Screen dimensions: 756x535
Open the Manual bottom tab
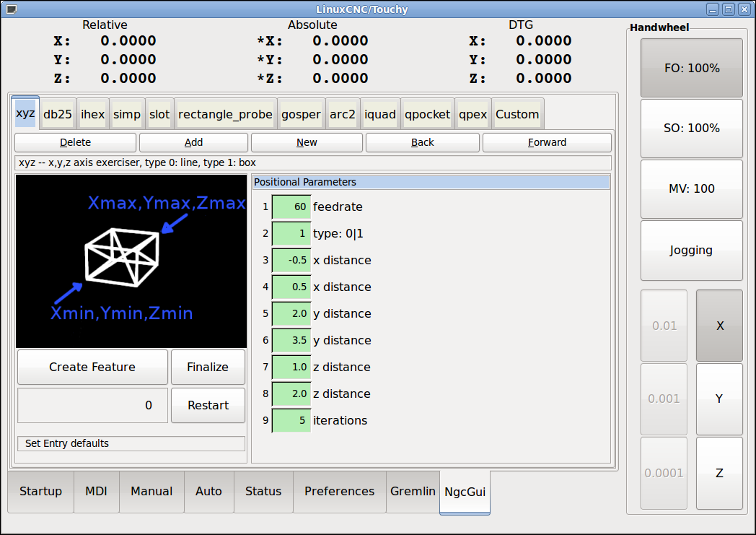152,492
